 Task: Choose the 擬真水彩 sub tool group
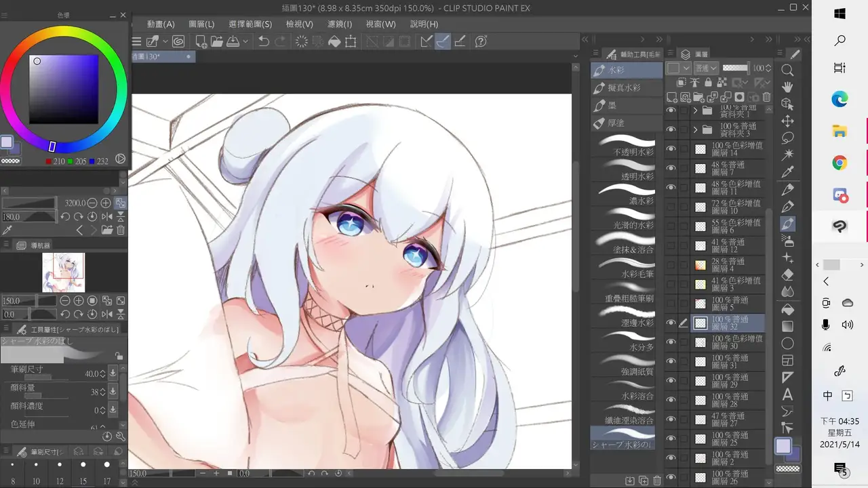624,88
